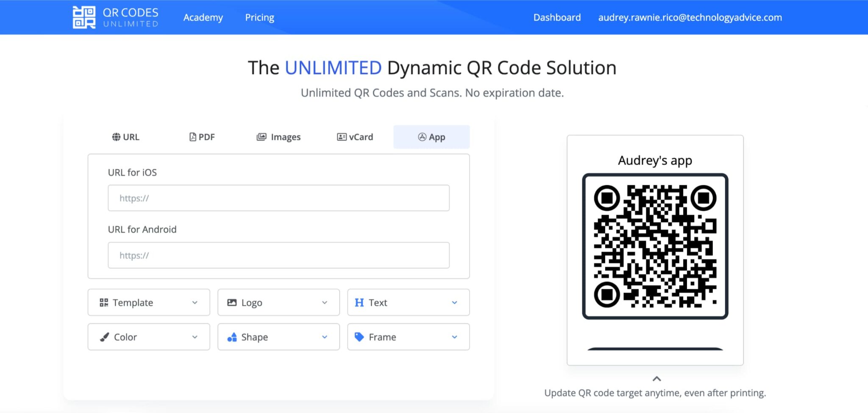Viewport: 868px width, 413px height.
Task: Select the vCard contact card icon
Action: coord(342,137)
